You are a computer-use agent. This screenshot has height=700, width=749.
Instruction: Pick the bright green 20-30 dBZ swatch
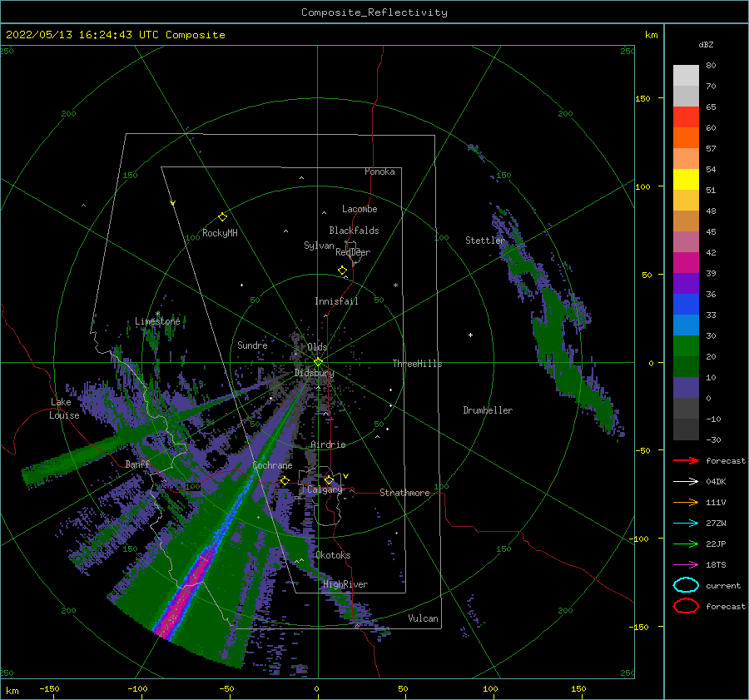tap(686, 346)
